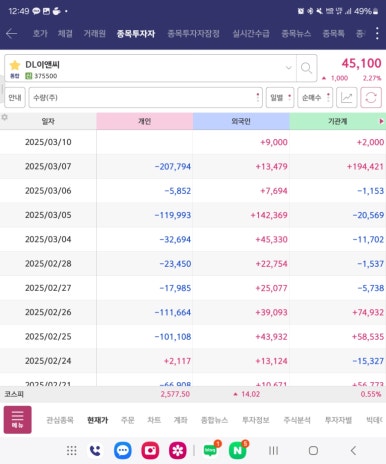This screenshot has width=386, height=464.
Task: Open table settings gear icon
Action: click(x=5, y=117)
